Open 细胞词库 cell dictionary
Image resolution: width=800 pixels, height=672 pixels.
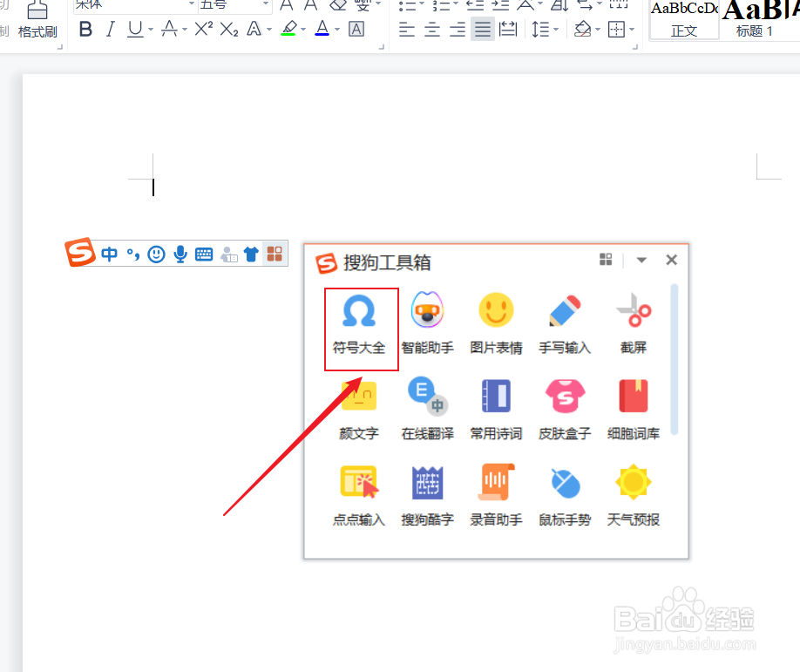[634, 411]
